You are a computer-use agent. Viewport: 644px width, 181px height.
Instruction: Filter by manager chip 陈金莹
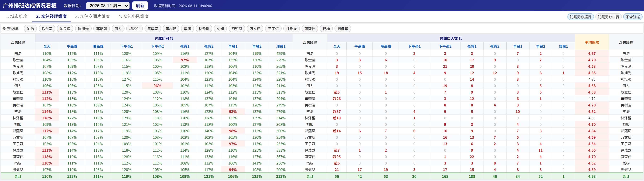pos(47,29)
